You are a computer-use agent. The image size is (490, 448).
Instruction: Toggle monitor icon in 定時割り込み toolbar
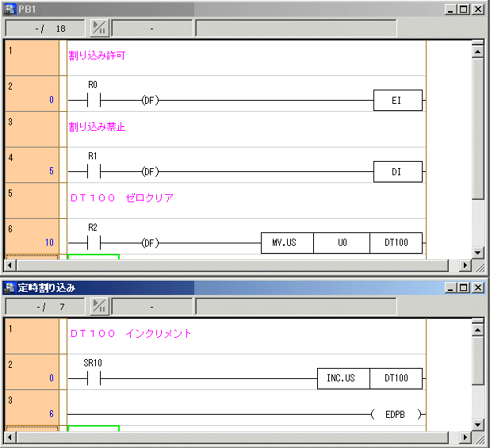pos(99,306)
